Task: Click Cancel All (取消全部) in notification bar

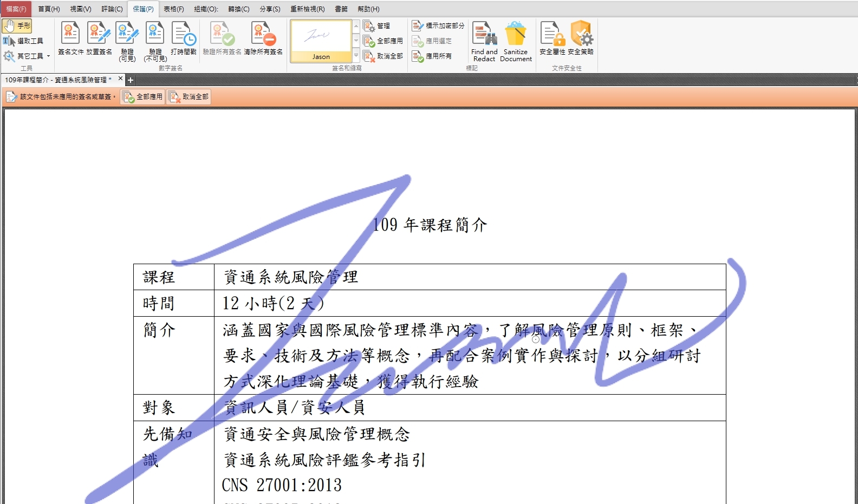Action: tap(188, 97)
